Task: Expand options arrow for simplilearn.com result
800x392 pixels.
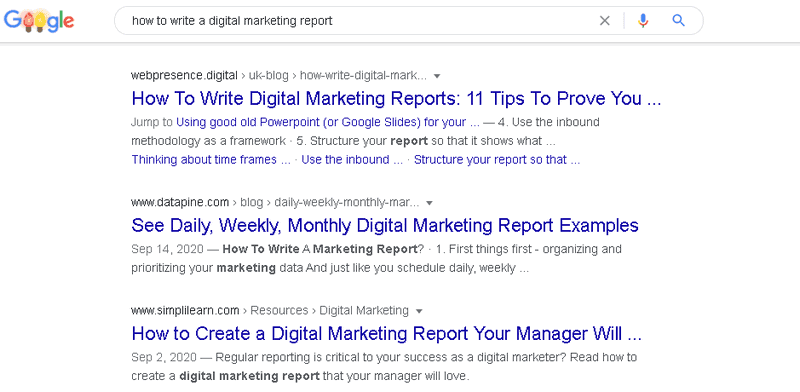Action: (419, 311)
